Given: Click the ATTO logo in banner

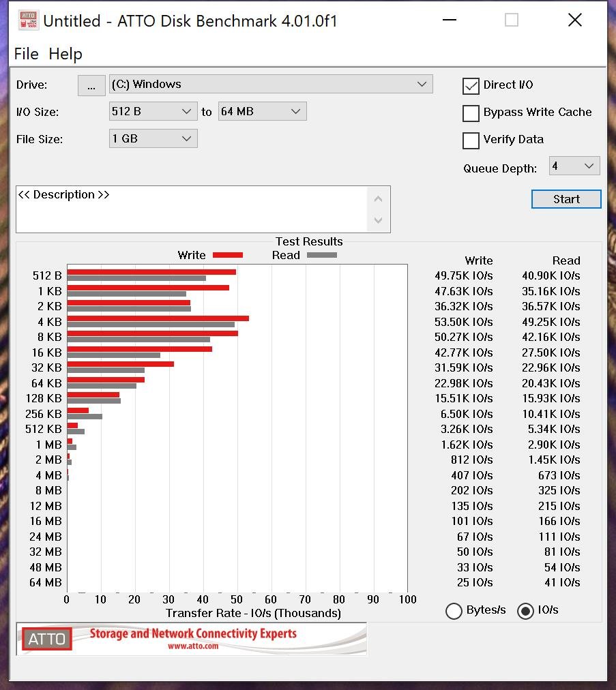Looking at the screenshot, I should coord(46,639).
